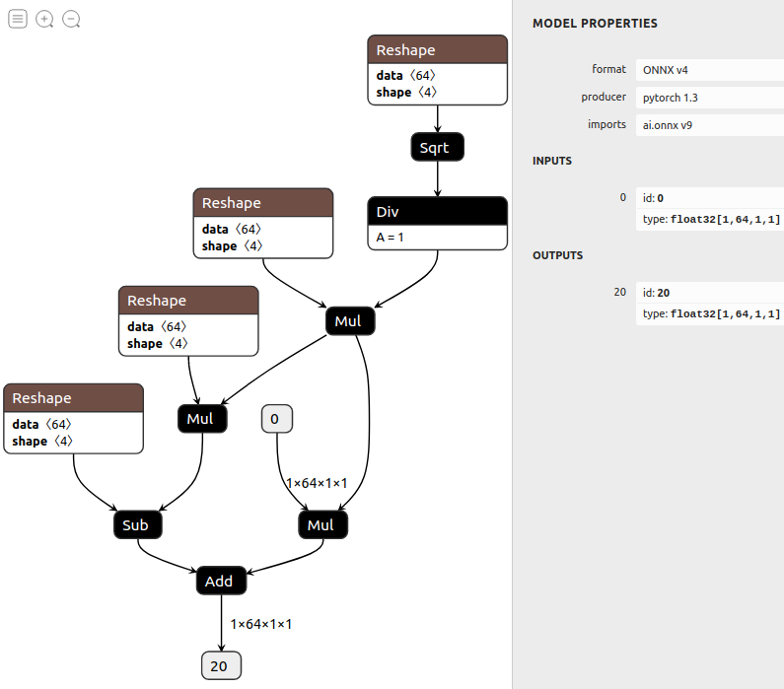The height and width of the screenshot is (689, 784).
Task: Select the Mul node below Div
Action: point(350,320)
